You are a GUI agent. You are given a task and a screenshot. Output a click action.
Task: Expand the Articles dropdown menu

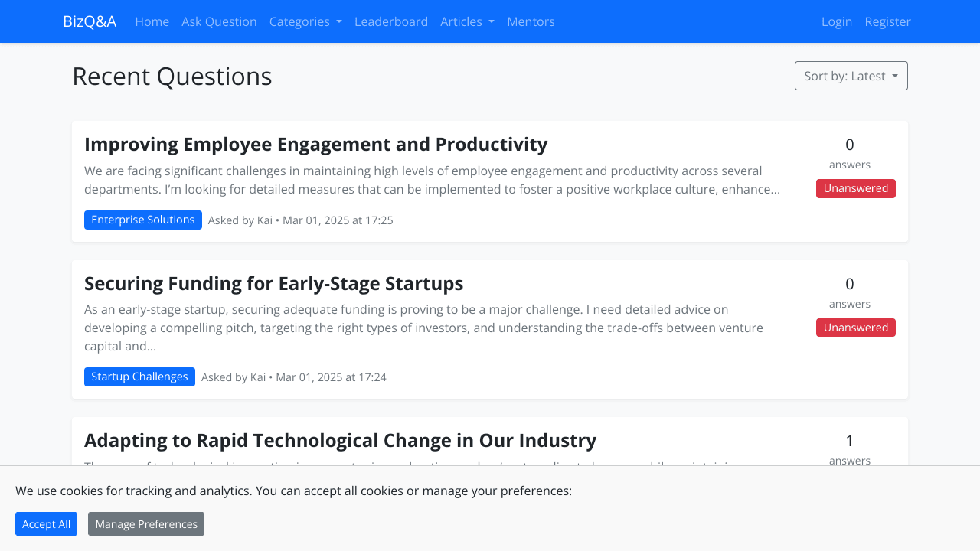467,21
